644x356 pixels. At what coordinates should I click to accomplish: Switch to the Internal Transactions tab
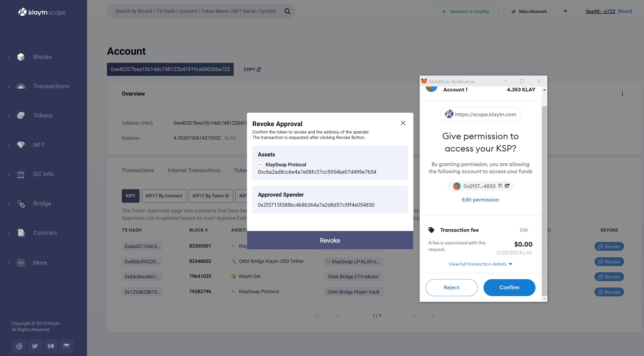[194, 170]
